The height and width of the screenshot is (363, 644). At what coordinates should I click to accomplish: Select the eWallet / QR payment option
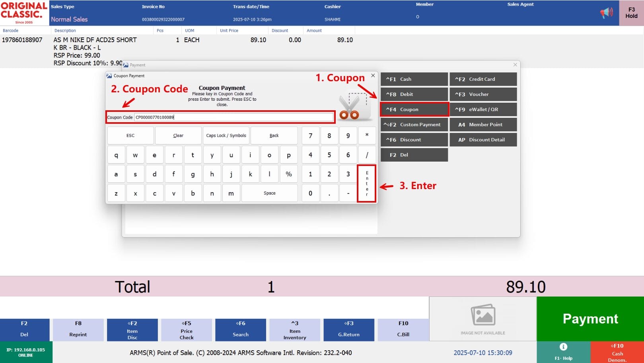click(x=483, y=109)
